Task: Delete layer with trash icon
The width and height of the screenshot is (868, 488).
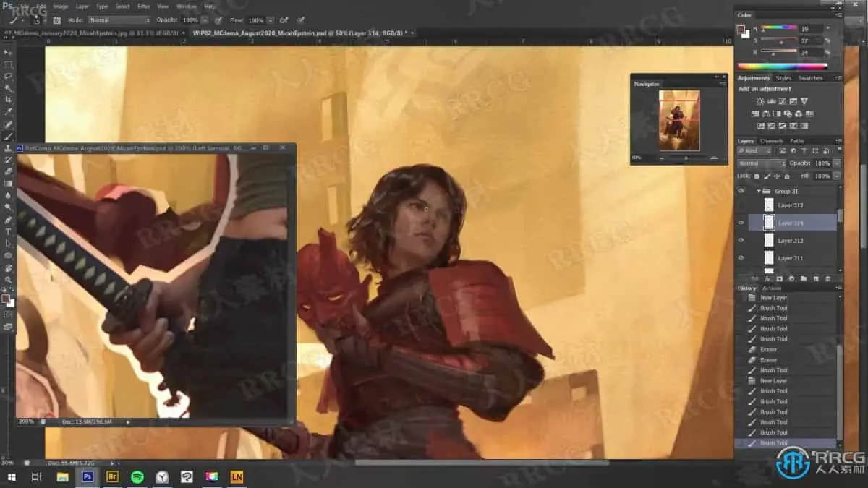Action: (827, 278)
